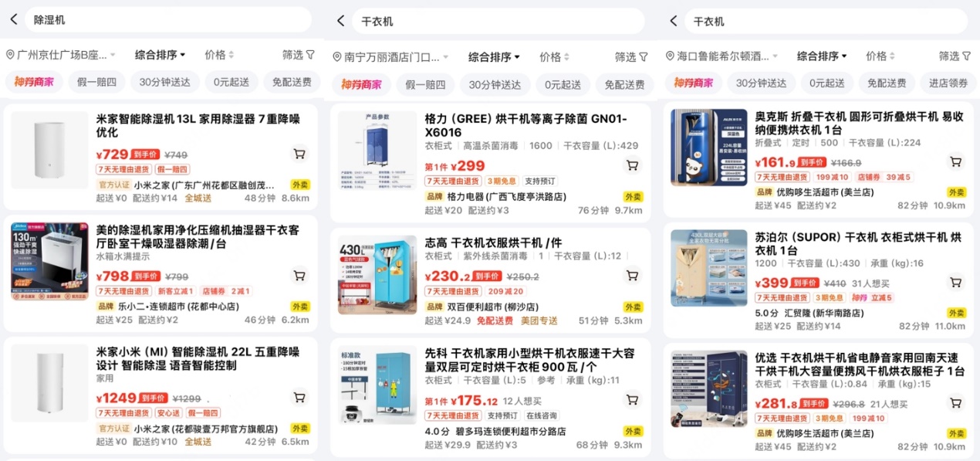Open 综合排序 sort dropdown in Nanning panel
Viewport: 980px width, 461px height.
tap(494, 57)
